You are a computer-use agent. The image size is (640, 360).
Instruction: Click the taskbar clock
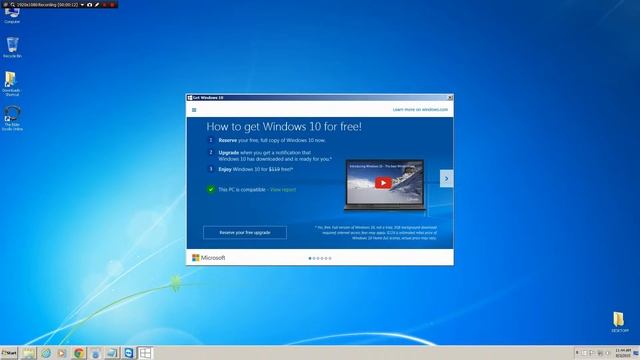623,353
